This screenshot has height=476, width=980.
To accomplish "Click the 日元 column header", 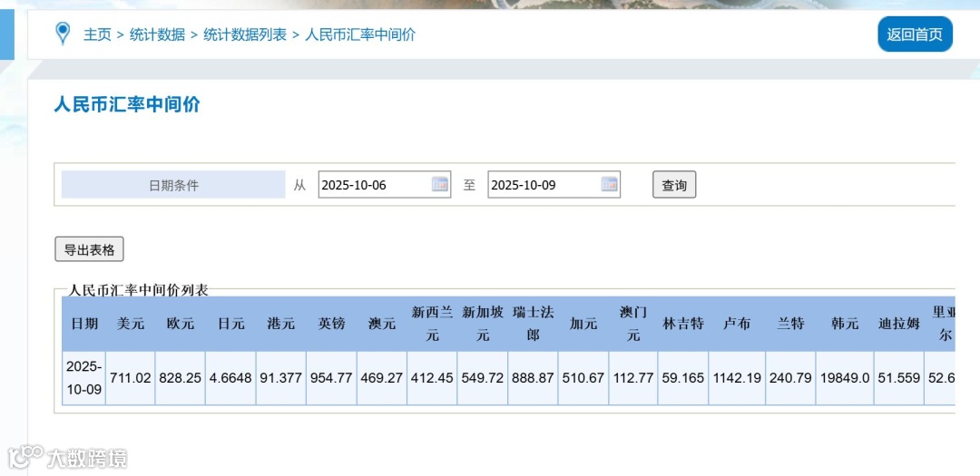I will pos(230,324).
